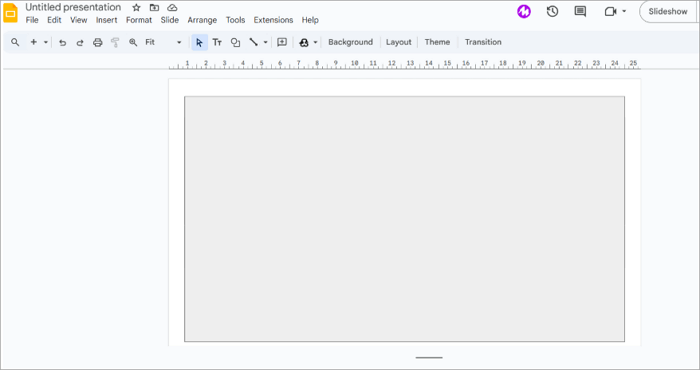
Task: Open the Format menu
Action: point(139,20)
